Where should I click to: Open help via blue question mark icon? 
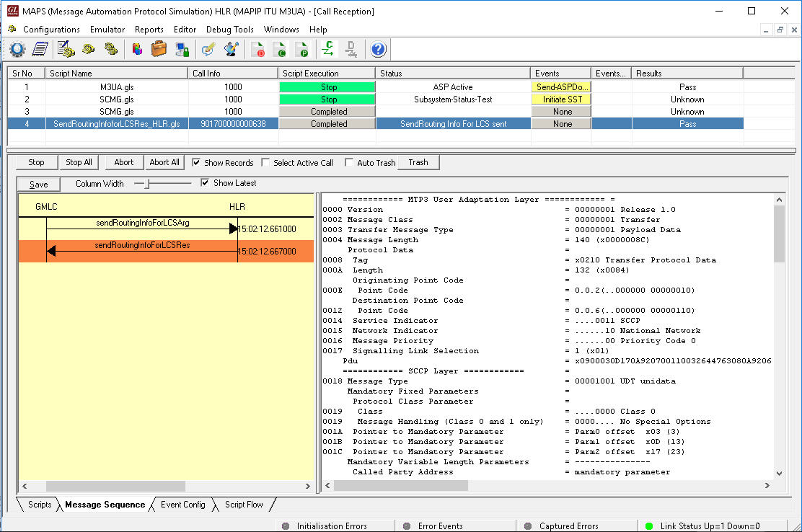pos(379,49)
